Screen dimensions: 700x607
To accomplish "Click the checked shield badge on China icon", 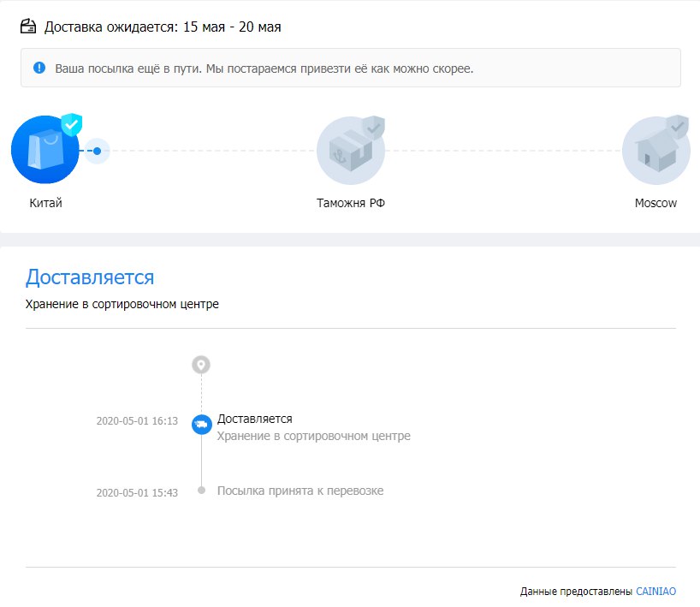I will pos(71,124).
